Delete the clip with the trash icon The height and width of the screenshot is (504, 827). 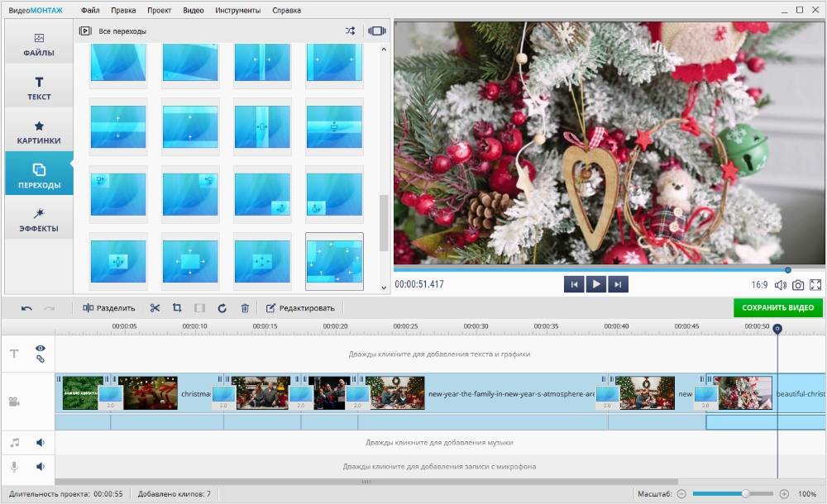point(245,308)
